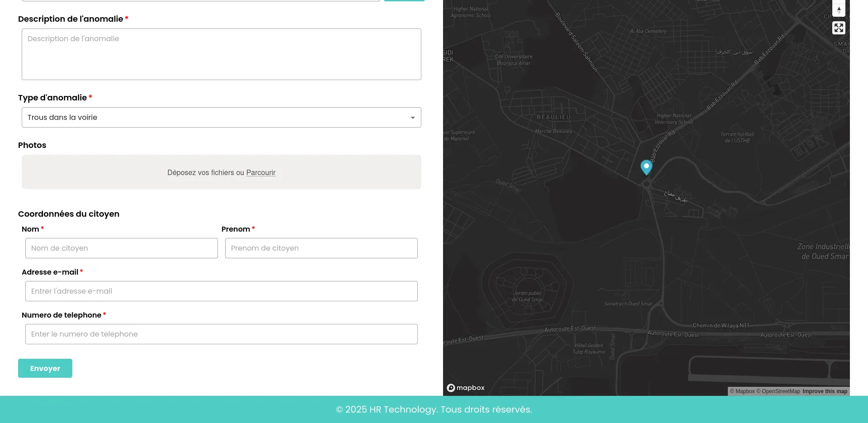Click 'Sonatrach Oued Smar' map label

pyautogui.click(x=628, y=304)
